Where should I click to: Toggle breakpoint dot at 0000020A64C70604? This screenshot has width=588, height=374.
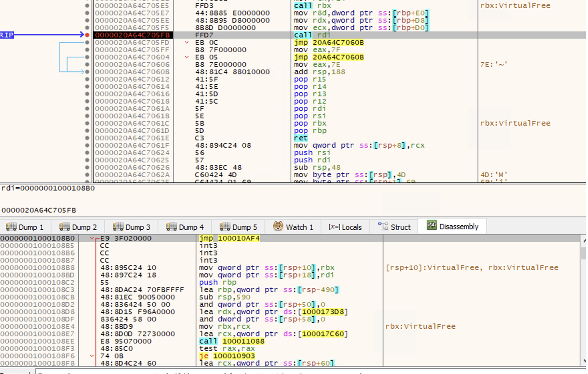tap(87, 57)
